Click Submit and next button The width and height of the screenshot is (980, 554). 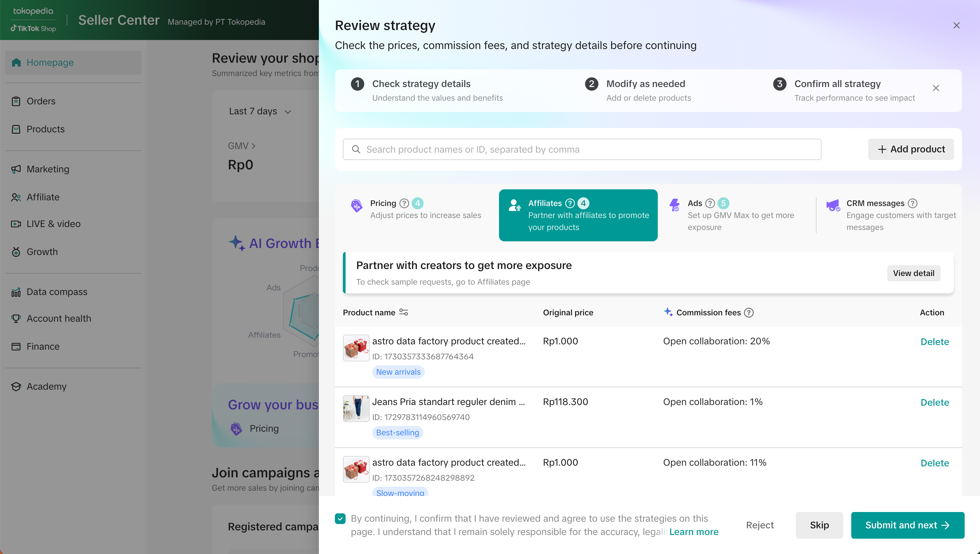coord(907,525)
